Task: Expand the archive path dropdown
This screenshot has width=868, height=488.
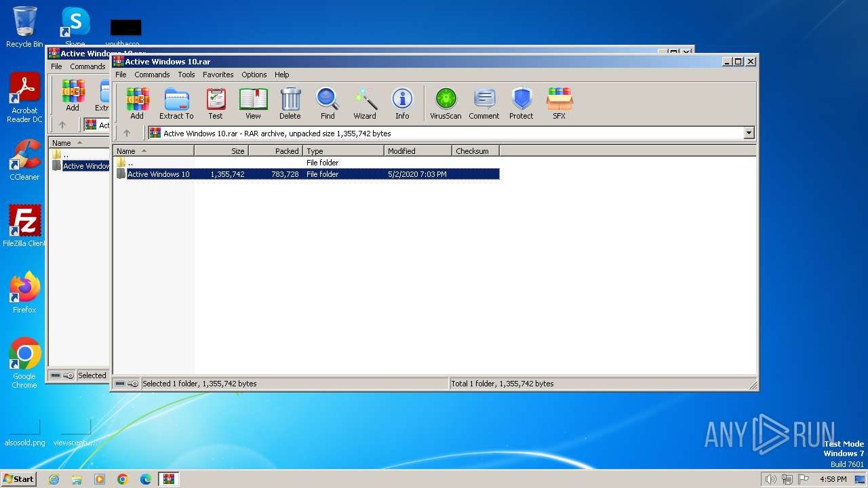Action: pyautogui.click(x=749, y=133)
